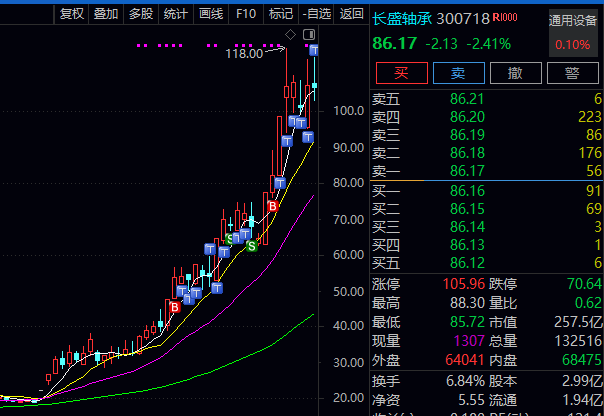Click the 撤 cancel order button

click(x=515, y=73)
